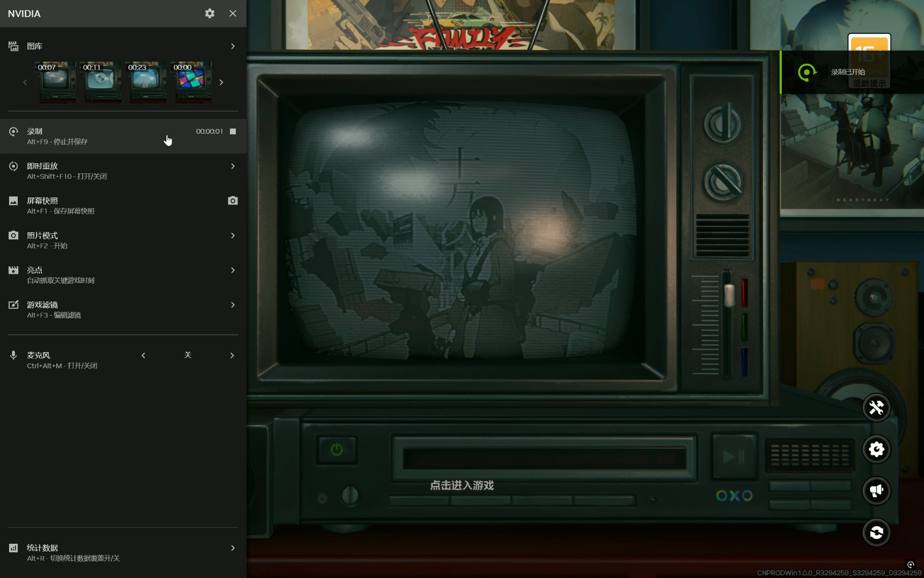Screen dimensions: 924x578
Task: Expand the 游戏滤镜 chevron
Action: (233, 305)
